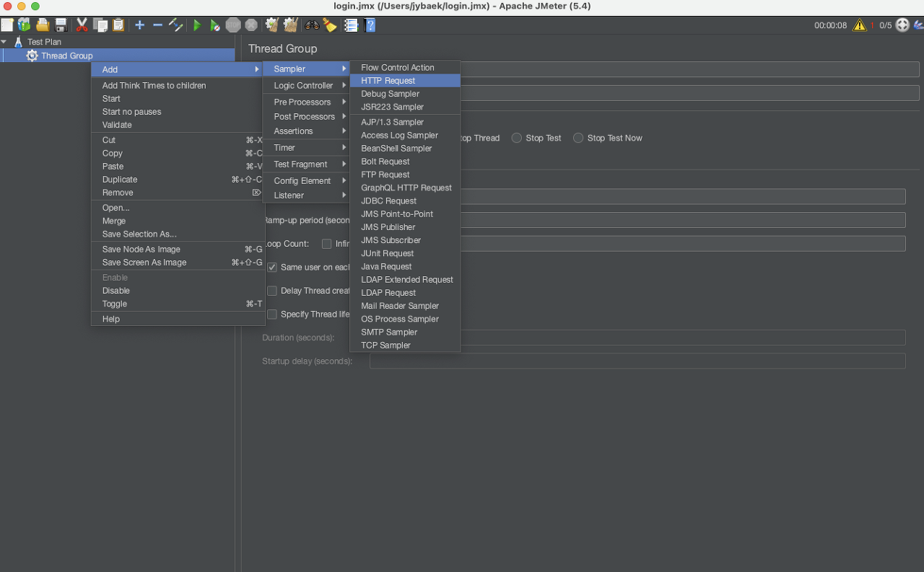Expand the Timer submenu

click(306, 148)
